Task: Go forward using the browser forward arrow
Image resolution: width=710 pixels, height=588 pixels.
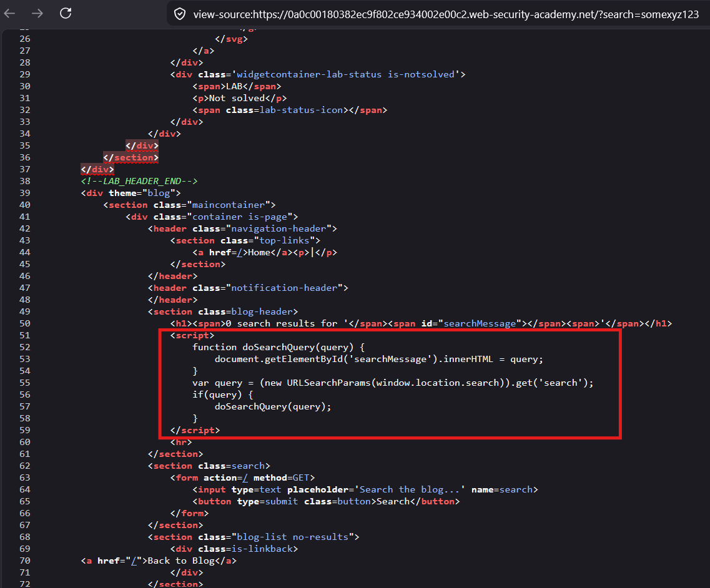Action: point(37,14)
